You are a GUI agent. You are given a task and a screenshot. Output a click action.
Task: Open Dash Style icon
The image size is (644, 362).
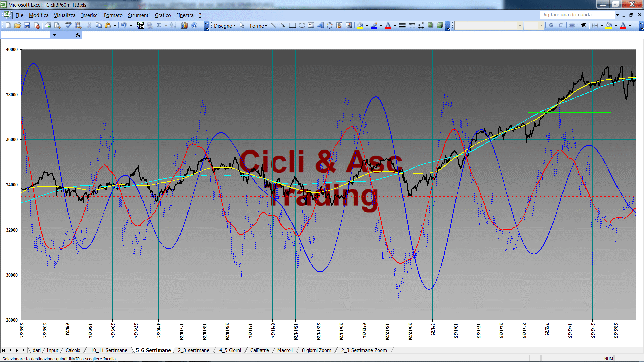pyautogui.click(x=412, y=25)
